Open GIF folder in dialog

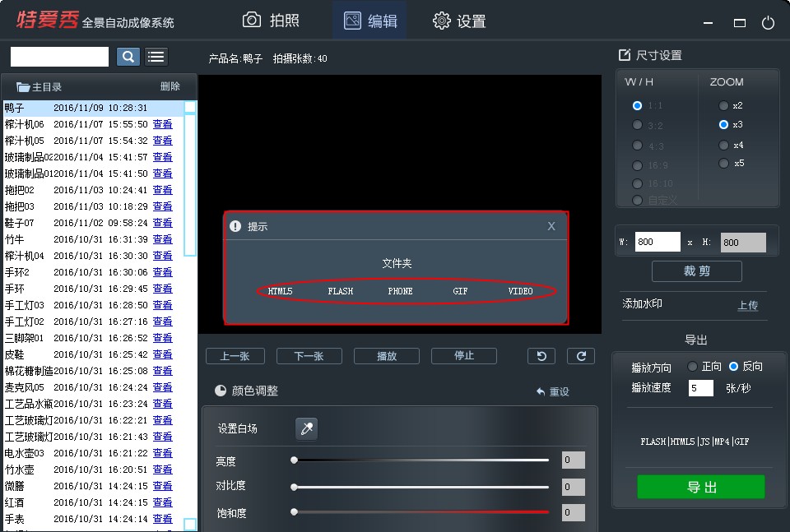(460, 291)
